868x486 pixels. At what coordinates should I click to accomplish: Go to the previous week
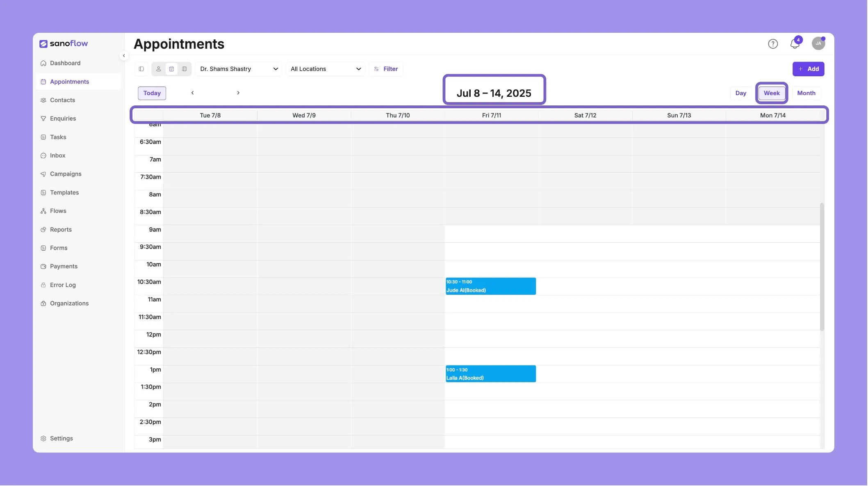click(x=192, y=93)
